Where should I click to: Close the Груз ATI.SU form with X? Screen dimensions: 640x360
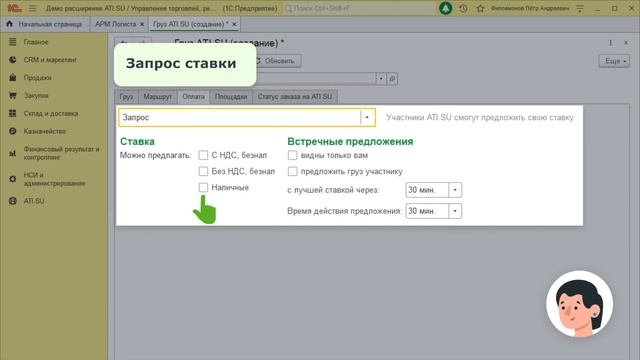[626, 42]
